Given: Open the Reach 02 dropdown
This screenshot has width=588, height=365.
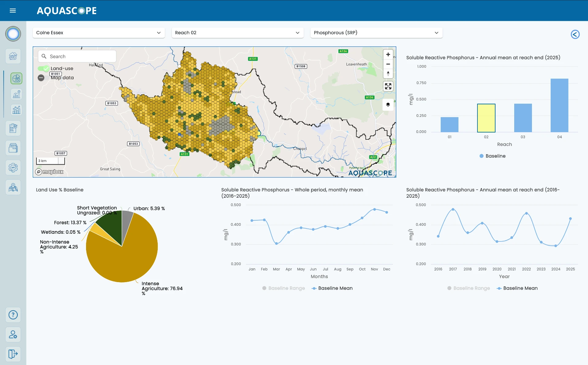Looking at the screenshot, I should pyautogui.click(x=237, y=33).
